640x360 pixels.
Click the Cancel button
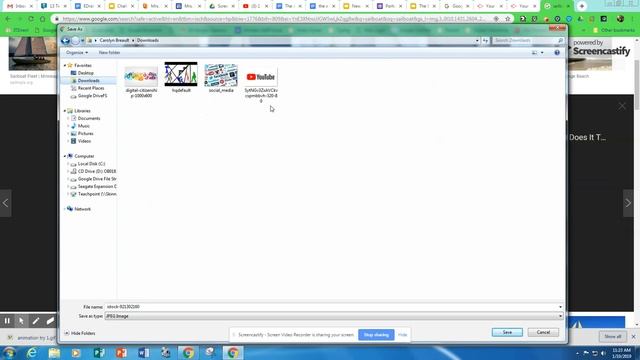[x=543, y=332]
